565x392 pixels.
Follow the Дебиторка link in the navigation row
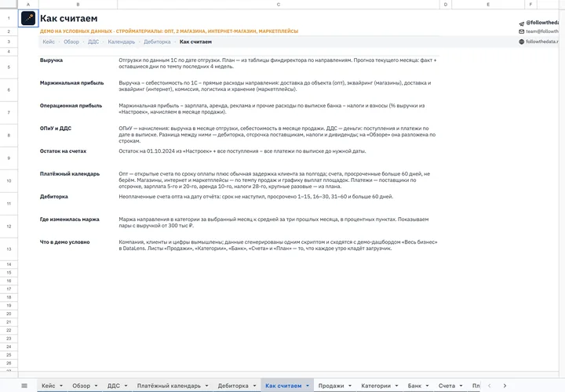tap(157, 42)
